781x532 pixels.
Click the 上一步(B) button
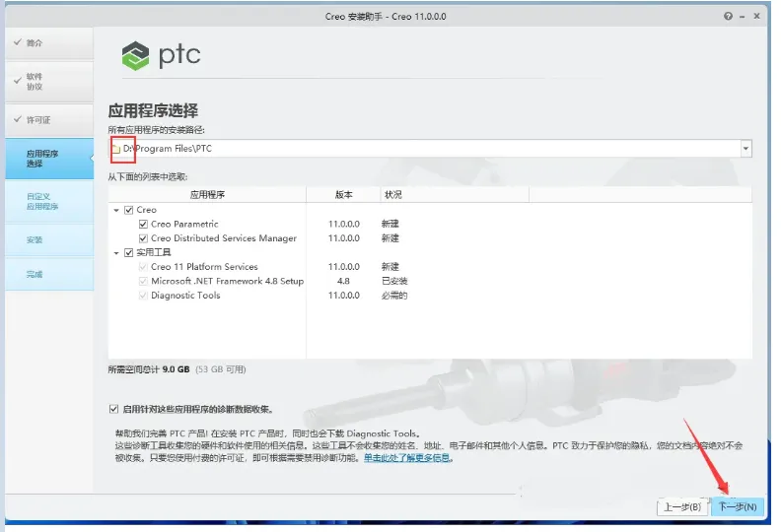[682, 506]
